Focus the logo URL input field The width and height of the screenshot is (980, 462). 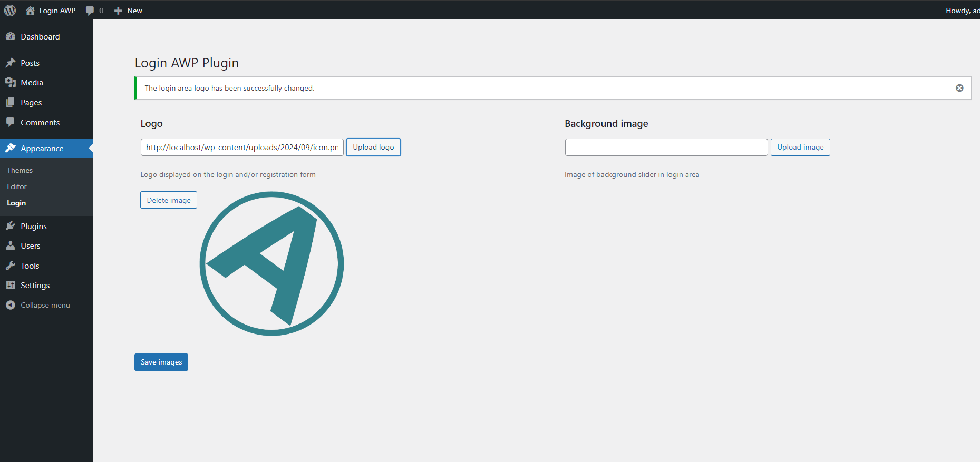tap(242, 147)
